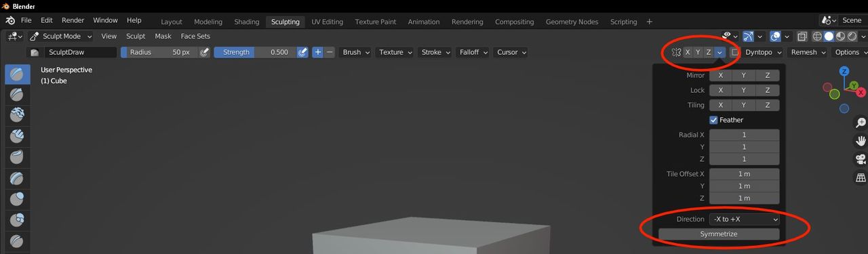
Task: Select material preview viewport shading
Action: click(x=840, y=37)
